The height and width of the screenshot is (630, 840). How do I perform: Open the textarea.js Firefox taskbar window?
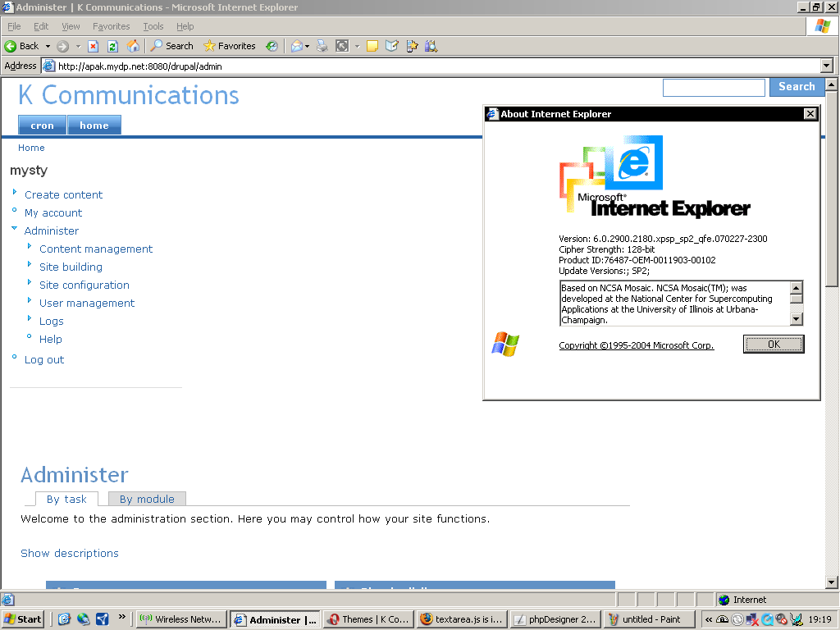pos(463,619)
